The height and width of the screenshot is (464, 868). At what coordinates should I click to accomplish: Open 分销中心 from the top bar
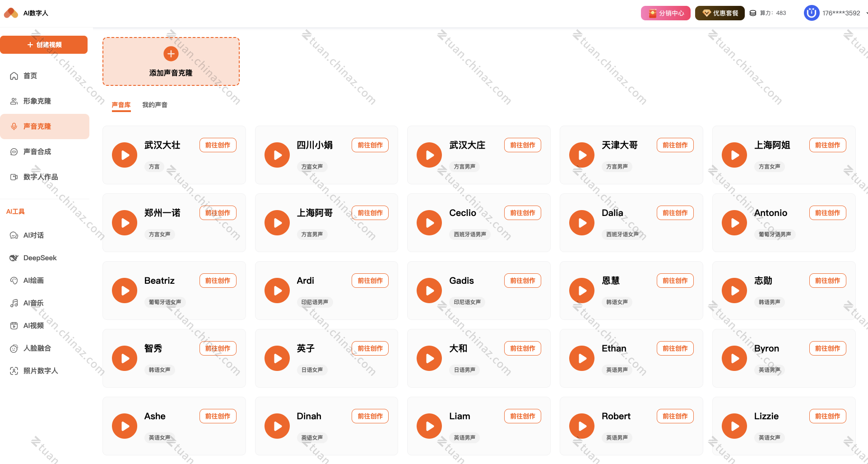coord(666,13)
